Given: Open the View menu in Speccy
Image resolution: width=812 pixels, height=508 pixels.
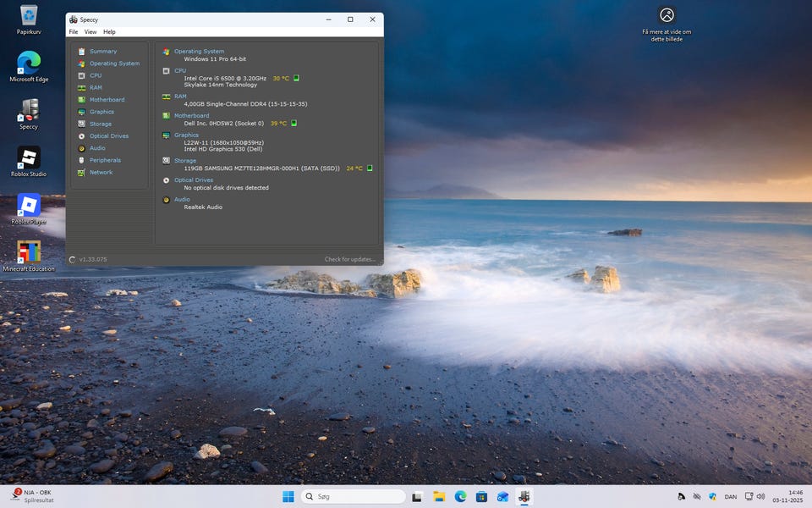Looking at the screenshot, I should pos(91,32).
